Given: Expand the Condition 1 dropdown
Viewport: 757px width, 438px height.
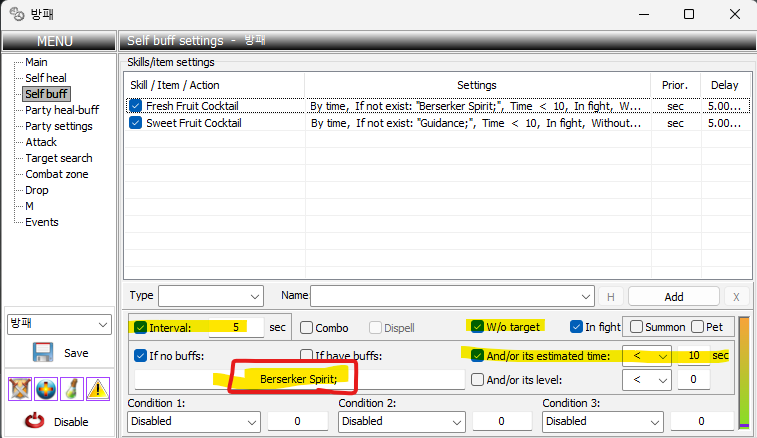Looking at the screenshot, I should point(193,421).
